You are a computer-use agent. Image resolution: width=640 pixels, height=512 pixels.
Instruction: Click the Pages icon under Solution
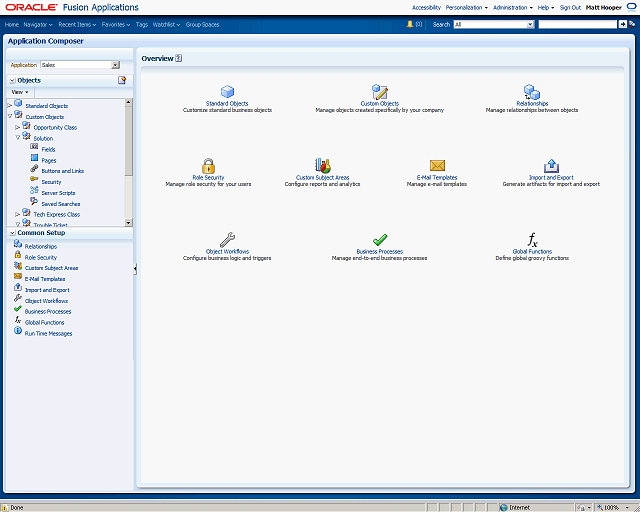click(x=34, y=158)
